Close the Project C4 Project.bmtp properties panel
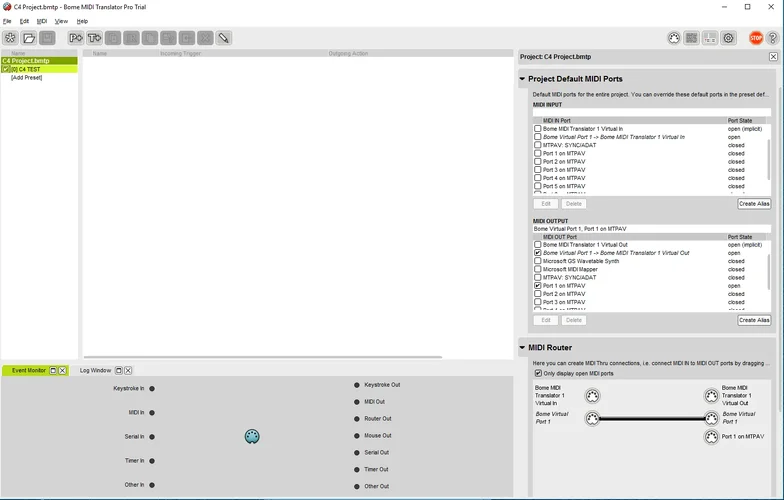This screenshot has width=784, height=500. pos(773,56)
